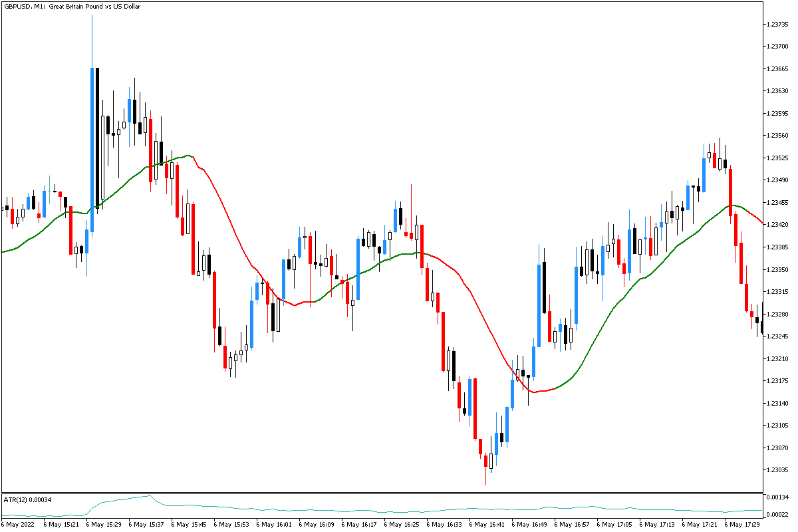Viewport: 798px width, 532px height.
Task: Click the ATR peak around 15:37
Action: pos(149,495)
